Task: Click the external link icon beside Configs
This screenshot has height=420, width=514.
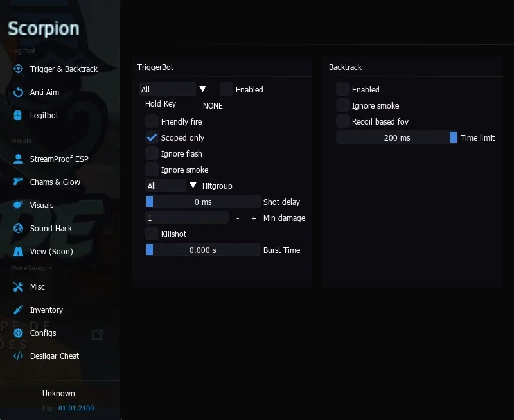Action: 98,335
